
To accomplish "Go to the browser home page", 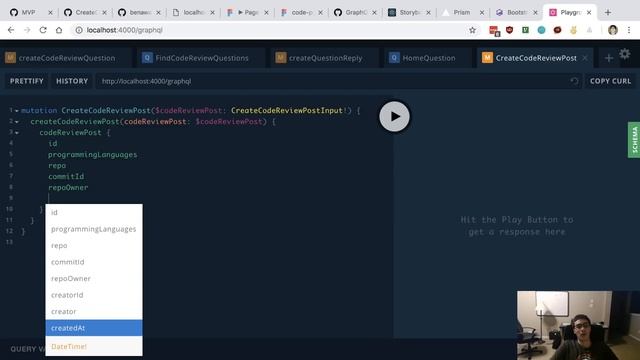I will pos(59,30).
